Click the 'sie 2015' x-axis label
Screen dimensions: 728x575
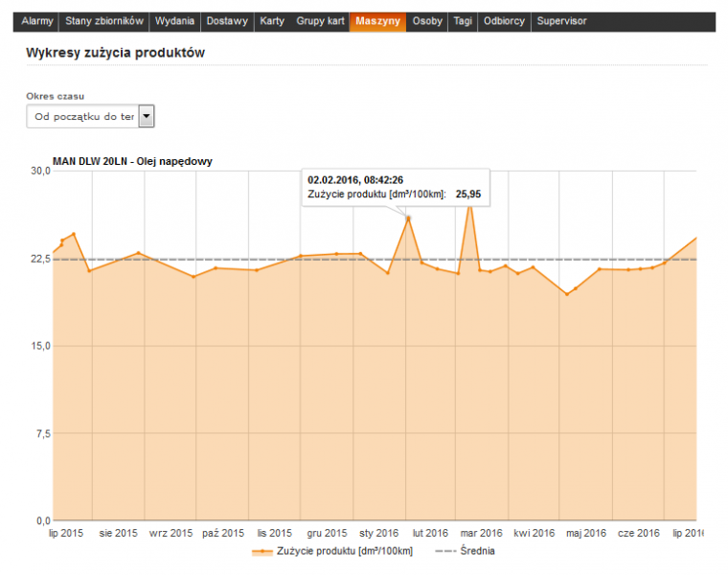119,533
